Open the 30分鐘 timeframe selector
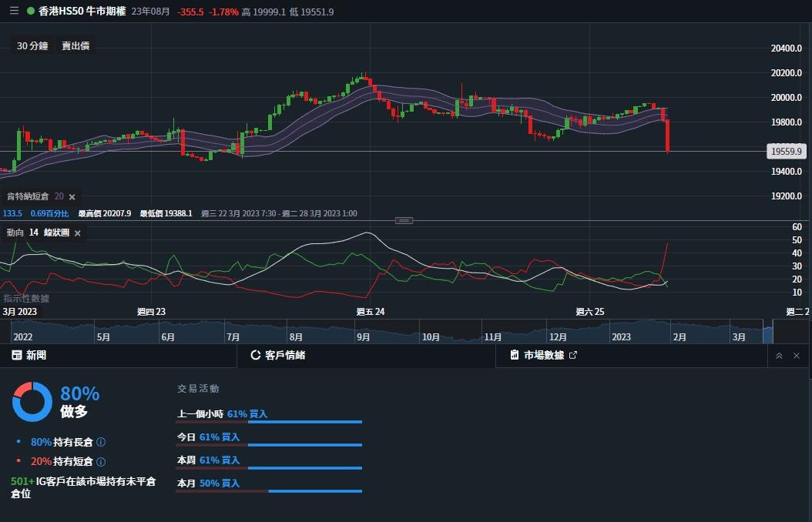 tap(32, 45)
